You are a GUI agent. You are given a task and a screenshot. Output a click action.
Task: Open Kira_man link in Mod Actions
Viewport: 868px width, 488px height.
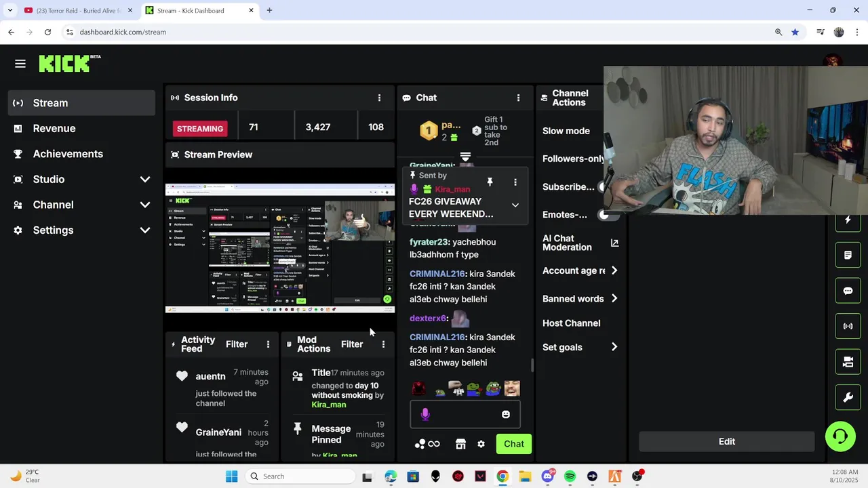click(329, 405)
